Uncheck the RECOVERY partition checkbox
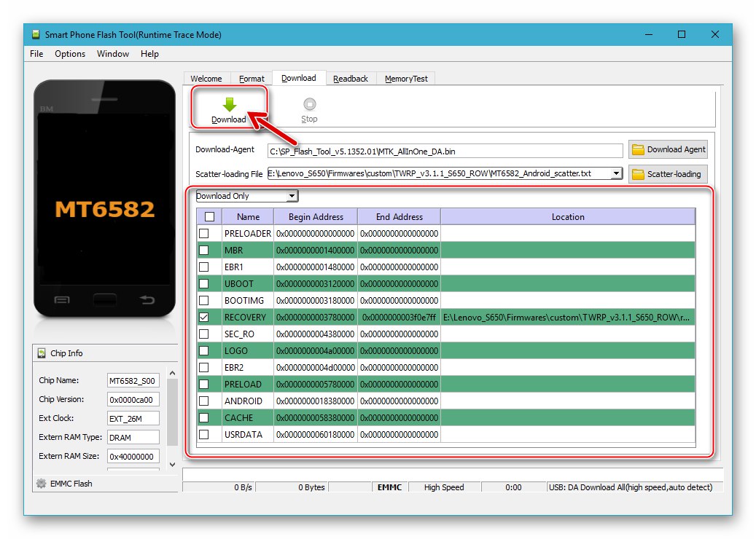 (203, 317)
